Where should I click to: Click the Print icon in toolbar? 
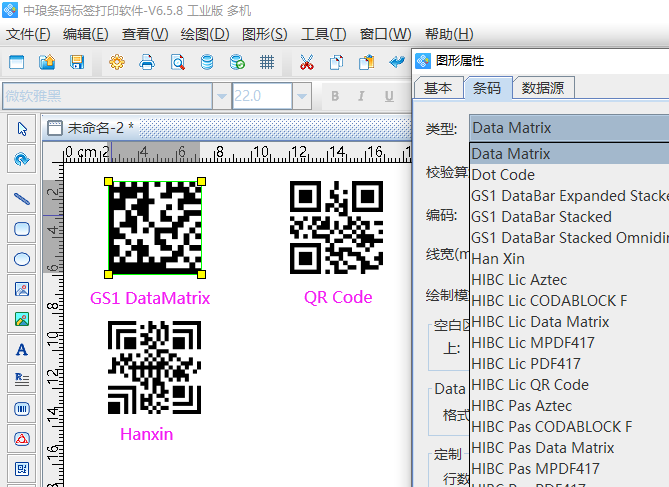coord(147,63)
